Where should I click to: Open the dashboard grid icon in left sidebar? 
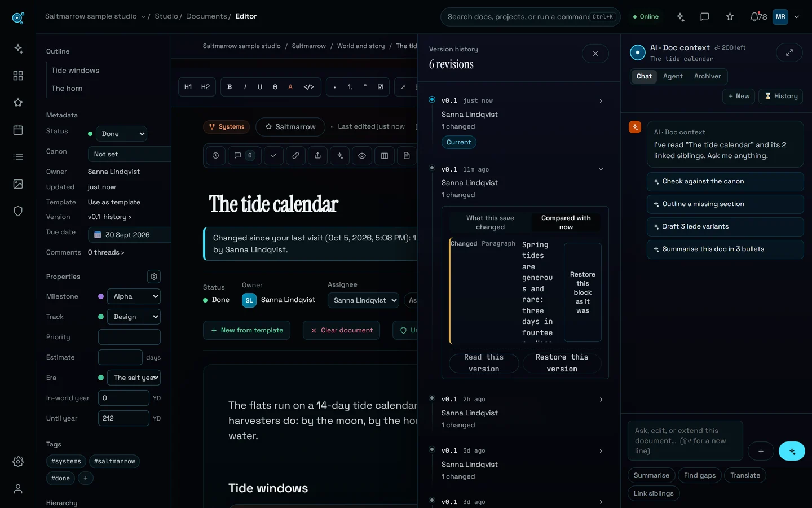tap(18, 76)
